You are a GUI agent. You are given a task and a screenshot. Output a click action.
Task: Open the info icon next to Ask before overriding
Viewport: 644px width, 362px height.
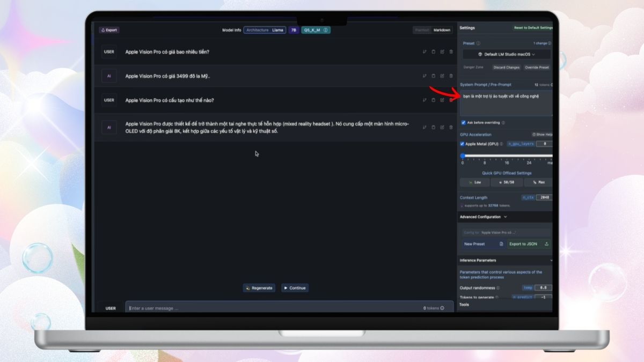tap(503, 123)
